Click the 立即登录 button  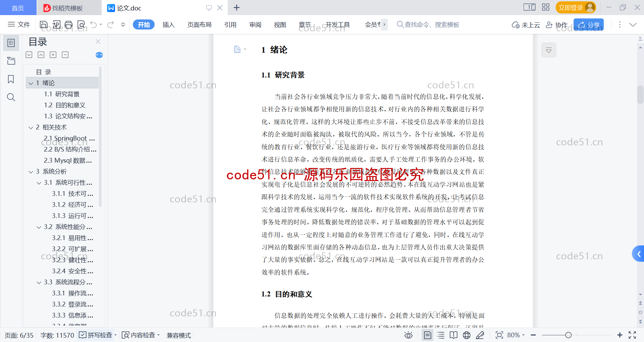click(576, 7)
